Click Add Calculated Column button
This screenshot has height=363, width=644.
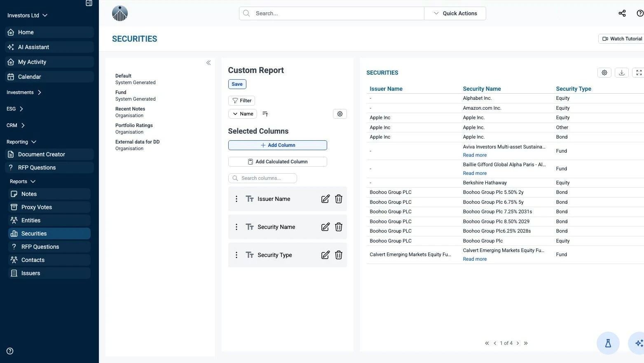[278, 162]
